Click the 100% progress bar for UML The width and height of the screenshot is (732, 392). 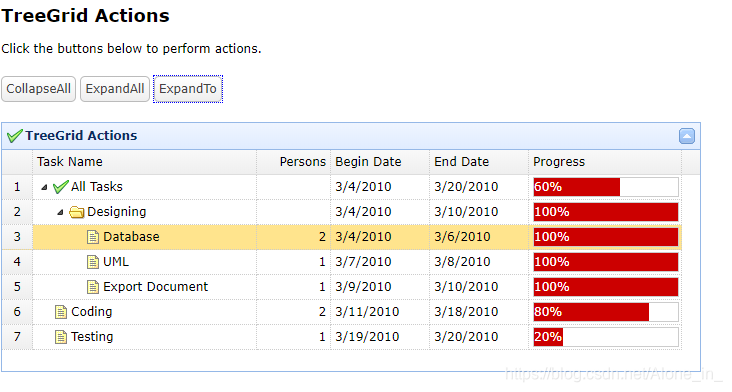(x=606, y=262)
